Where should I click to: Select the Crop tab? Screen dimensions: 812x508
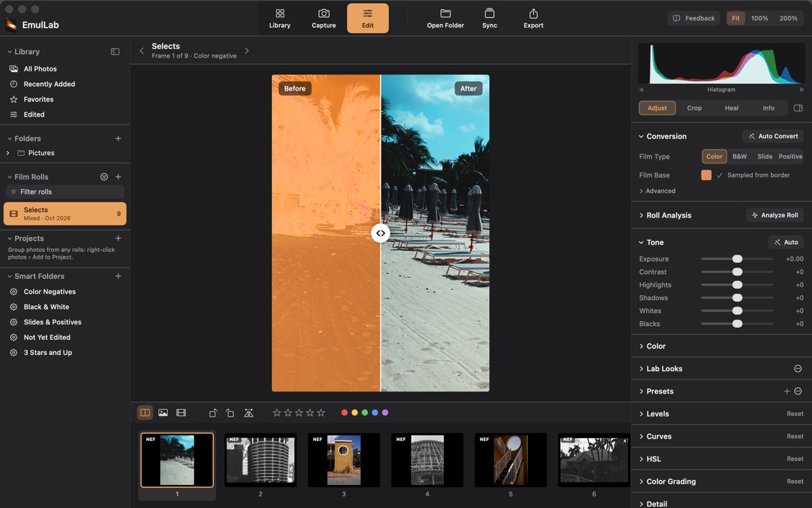click(x=694, y=108)
